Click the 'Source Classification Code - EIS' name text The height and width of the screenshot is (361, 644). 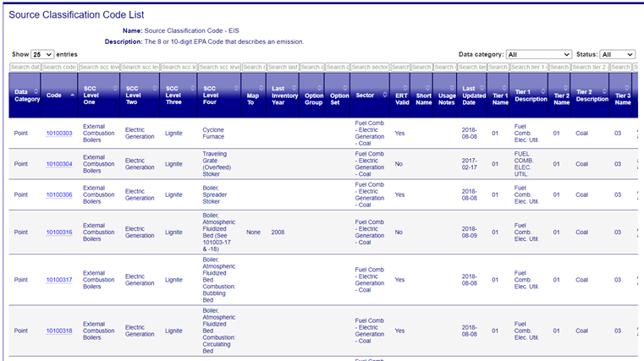point(191,30)
